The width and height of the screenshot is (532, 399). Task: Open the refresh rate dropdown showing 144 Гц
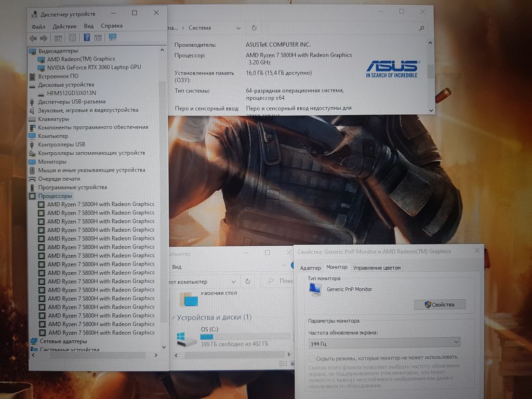pyautogui.click(x=384, y=343)
